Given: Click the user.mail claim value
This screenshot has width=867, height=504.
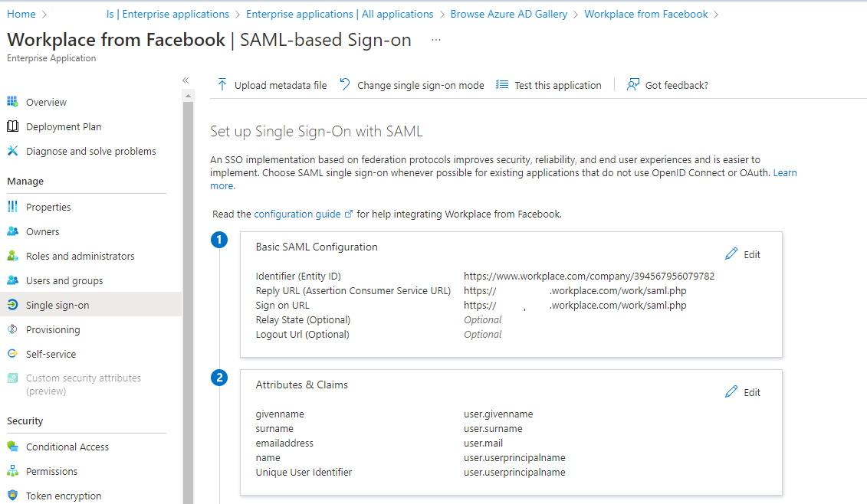Looking at the screenshot, I should [x=483, y=443].
